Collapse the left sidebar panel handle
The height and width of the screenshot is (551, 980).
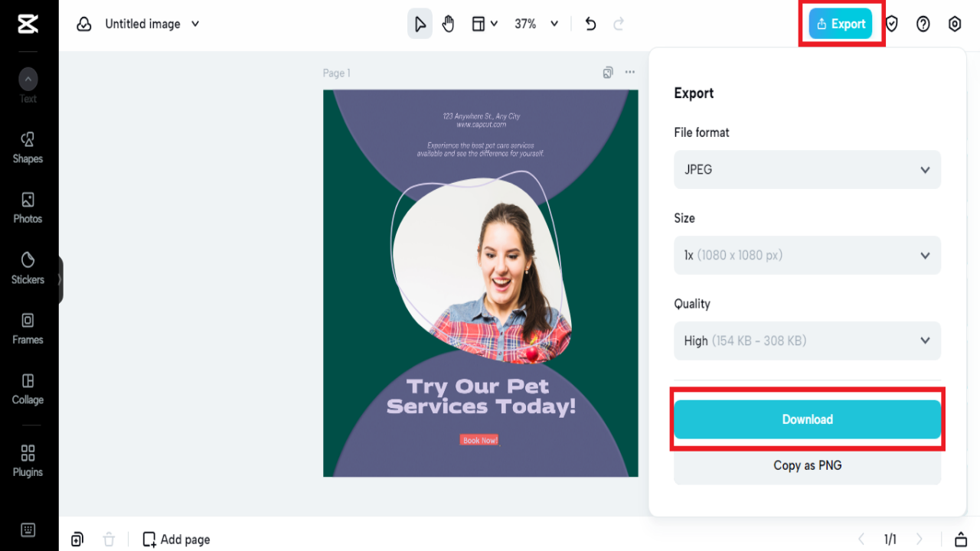coord(60,279)
